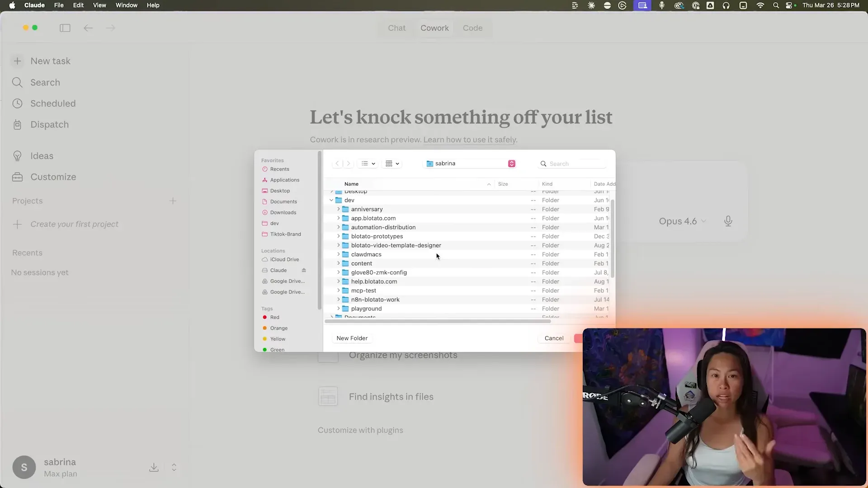Open the grouping options dropdown
The width and height of the screenshot is (868, 488).
392,164
